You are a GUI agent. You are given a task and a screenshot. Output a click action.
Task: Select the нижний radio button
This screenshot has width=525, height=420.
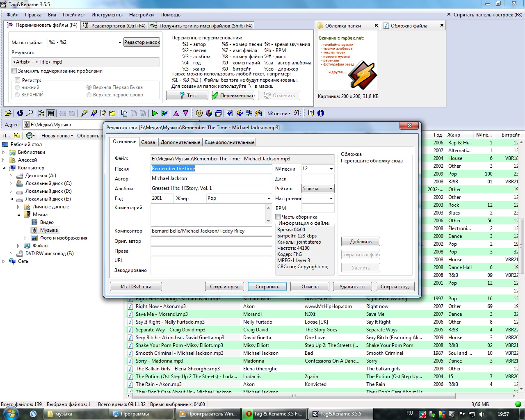(x=17, y=87)
